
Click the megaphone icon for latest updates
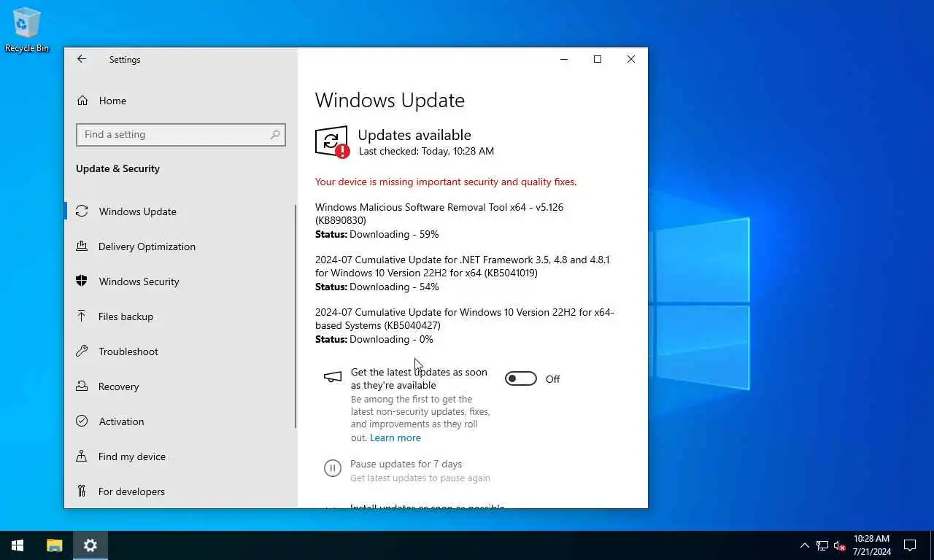pos(333,377)
